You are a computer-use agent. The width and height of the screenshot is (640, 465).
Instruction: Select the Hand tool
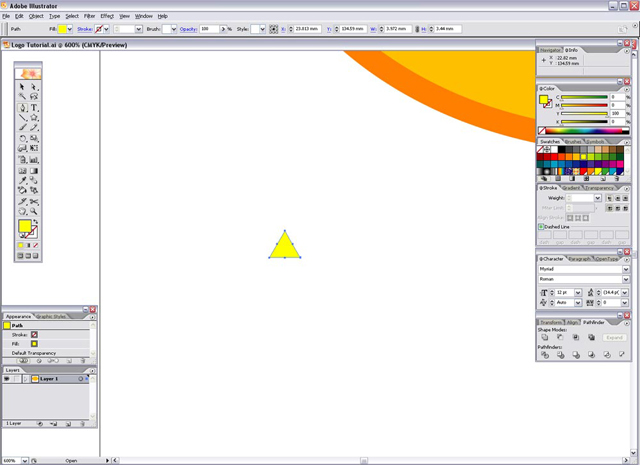[x=22, y=211]
